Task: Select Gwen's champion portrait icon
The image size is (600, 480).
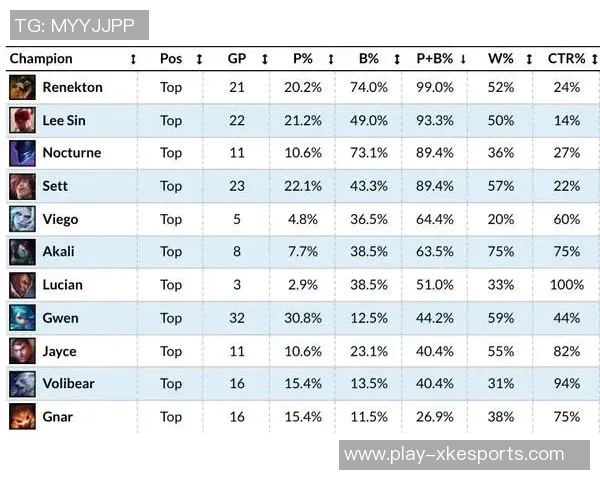Action: click(21, 318)
